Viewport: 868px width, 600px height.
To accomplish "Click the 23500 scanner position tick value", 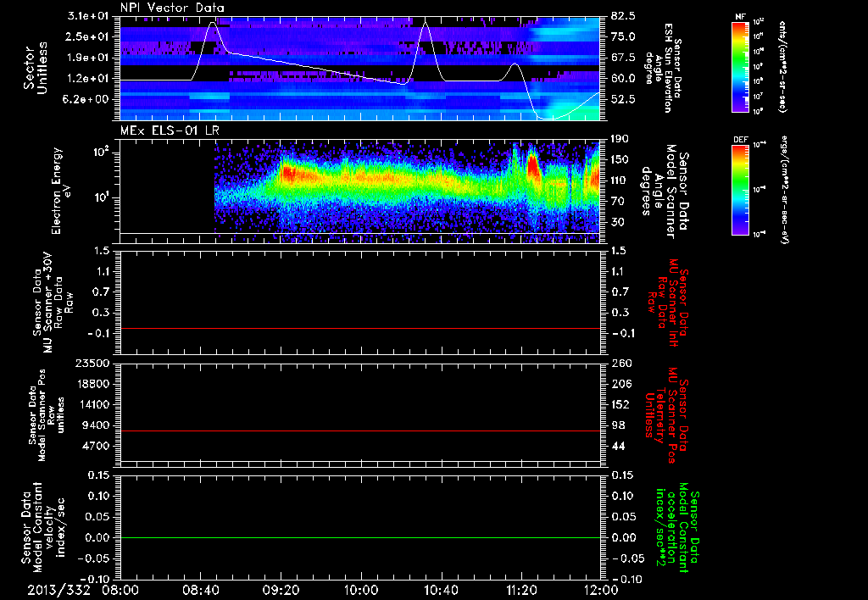I will [x=92, y=363].
